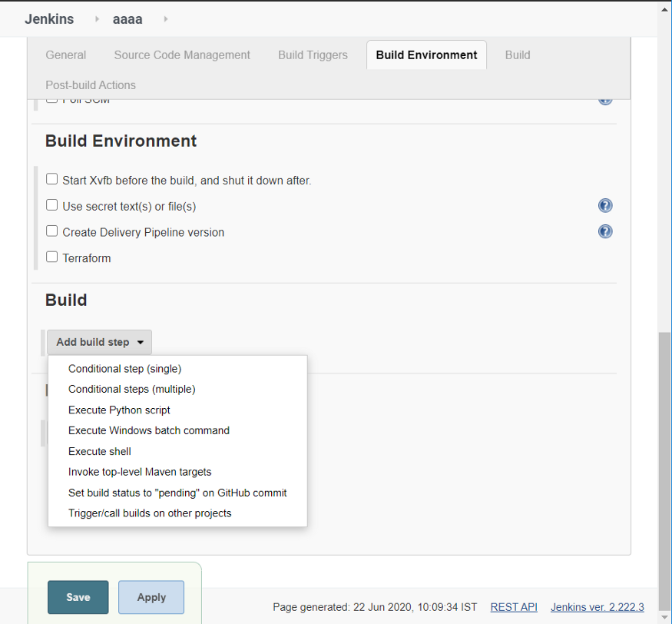The height and width of the screenshot is (624, 672).
Task: Select Execute Python script option
Action: click(x=119, y=410)
